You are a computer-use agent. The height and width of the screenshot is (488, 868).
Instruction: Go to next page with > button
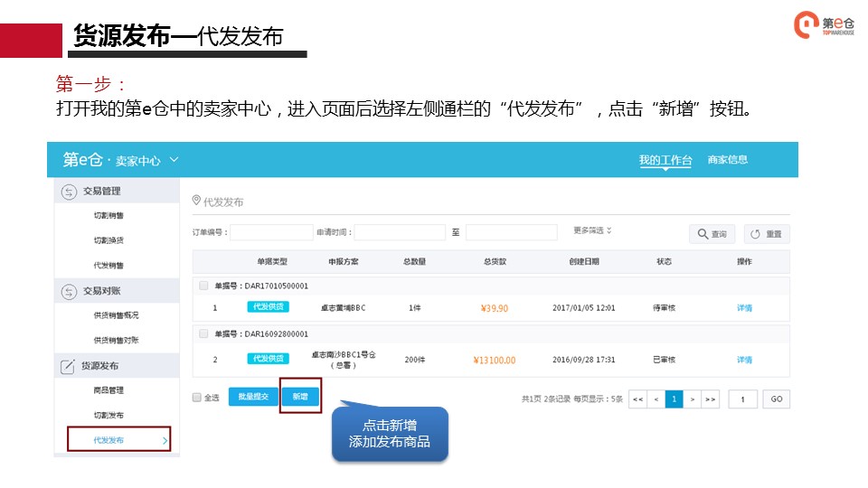[x=692, y=399]
